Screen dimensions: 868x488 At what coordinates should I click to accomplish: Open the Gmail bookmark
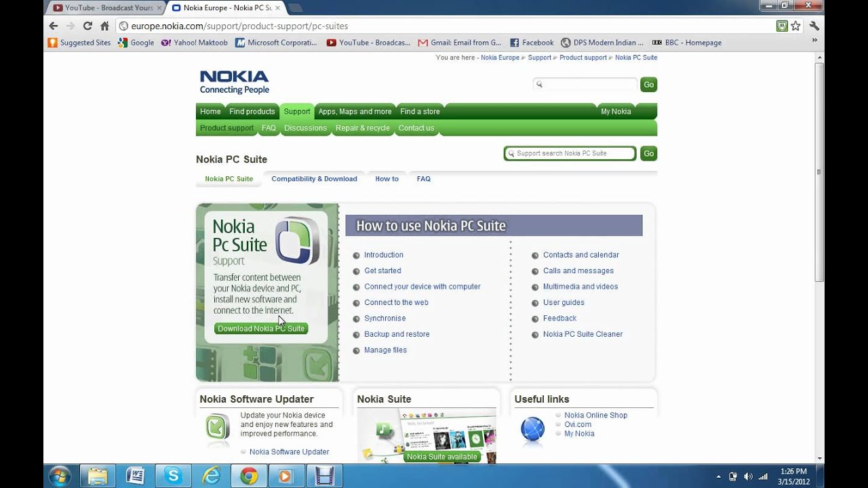459,42
